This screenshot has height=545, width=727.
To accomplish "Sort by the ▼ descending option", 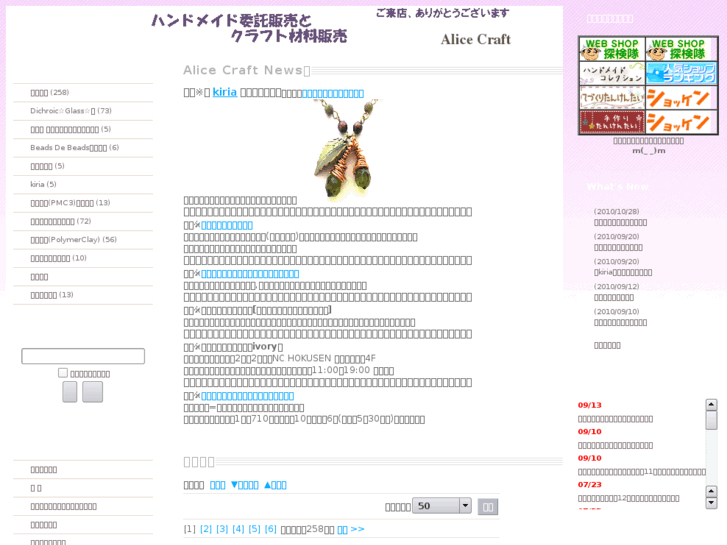I will pos(245,485).
